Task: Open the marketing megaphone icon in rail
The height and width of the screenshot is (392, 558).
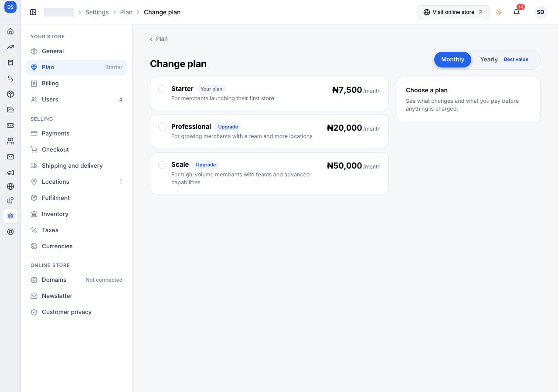Action: click(x=10, y=172)
